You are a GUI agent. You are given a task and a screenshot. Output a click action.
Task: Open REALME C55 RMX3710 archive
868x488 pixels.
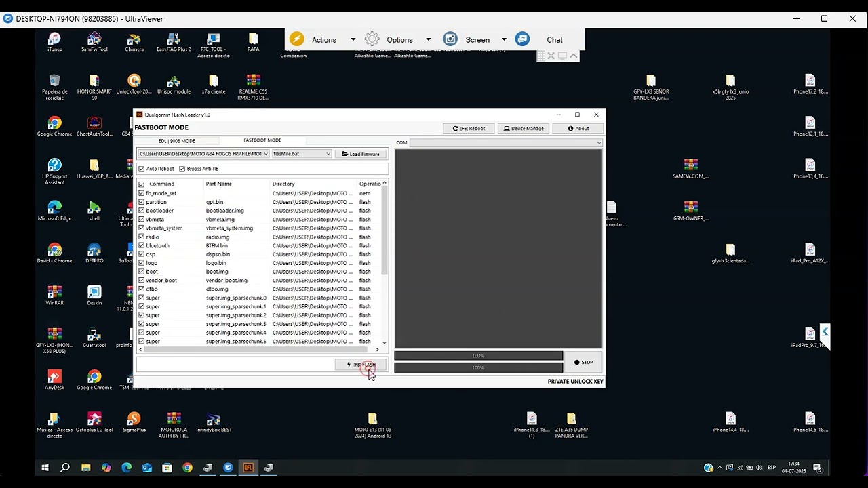[x=253, y=87]
